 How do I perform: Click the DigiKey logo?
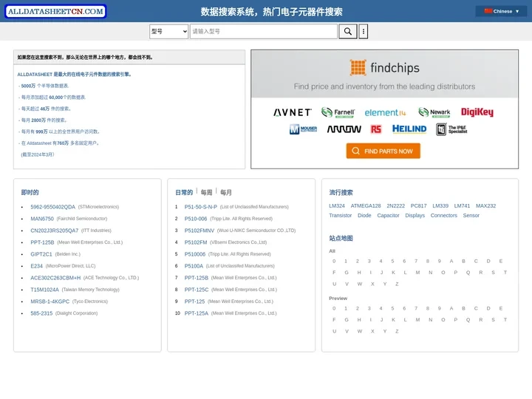[477, 112]
